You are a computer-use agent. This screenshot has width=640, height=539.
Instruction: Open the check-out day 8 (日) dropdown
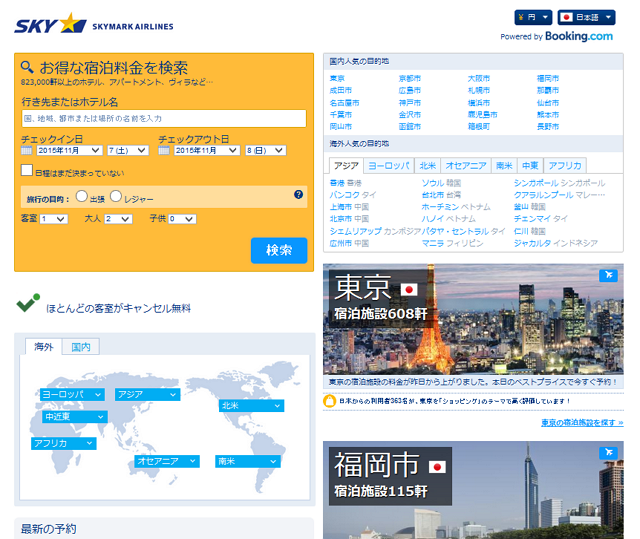click(x=265, y=150)
